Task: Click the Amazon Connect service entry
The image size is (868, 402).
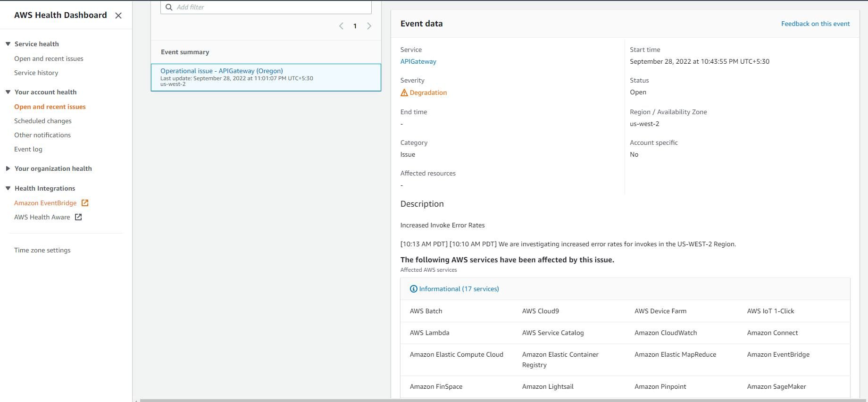Action: tap(773, 333)
